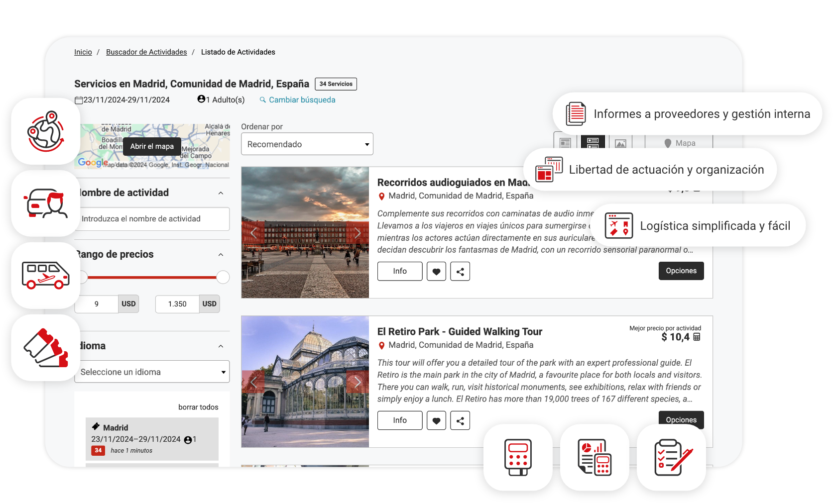Favorite the Recorridos audioguiados activity
Screen dimensions: 835x504
[436, 271]
